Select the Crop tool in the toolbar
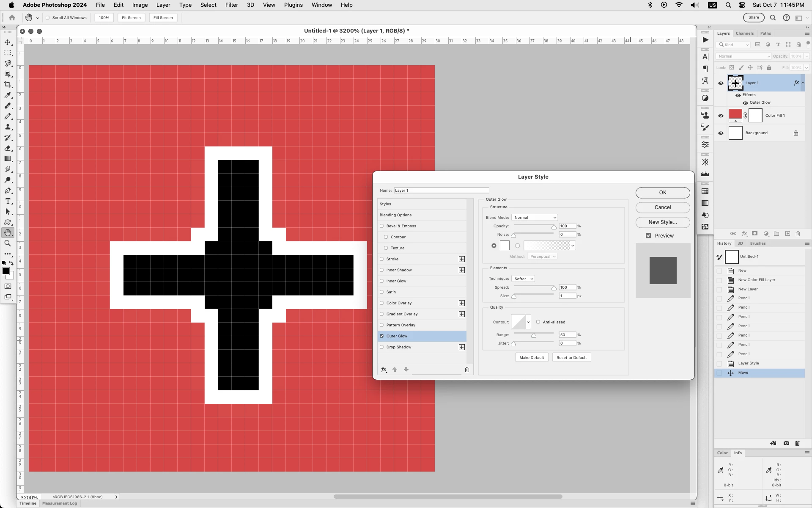This screenshot has height=508, width=812. [8, 84]
